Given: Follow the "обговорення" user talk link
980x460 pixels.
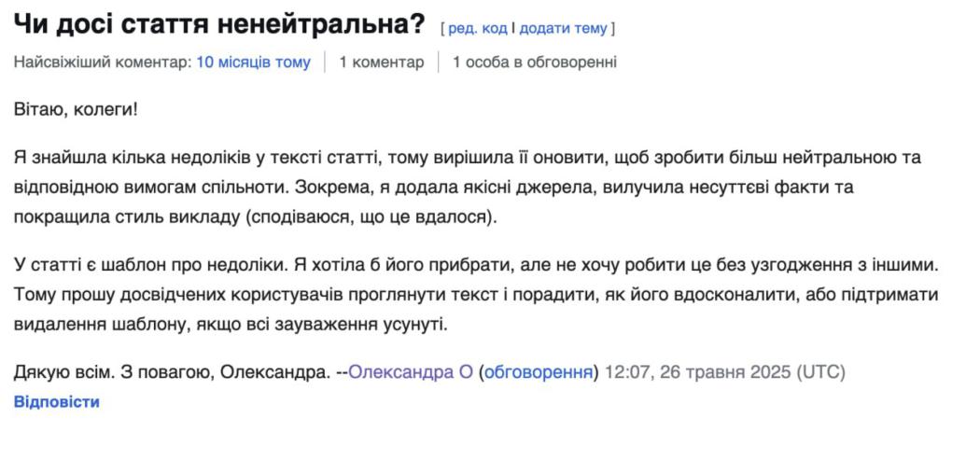Looking at the screenshot, I should (x=539, y=372).
